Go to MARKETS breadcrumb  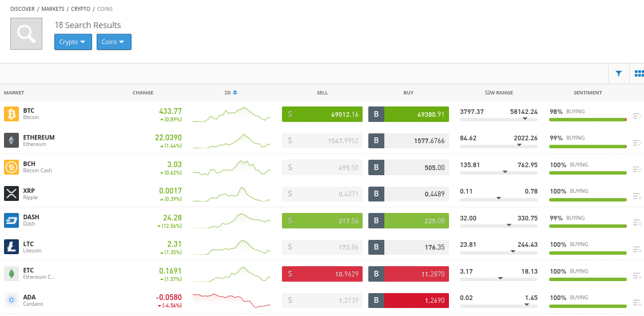[x=53, y=9]
